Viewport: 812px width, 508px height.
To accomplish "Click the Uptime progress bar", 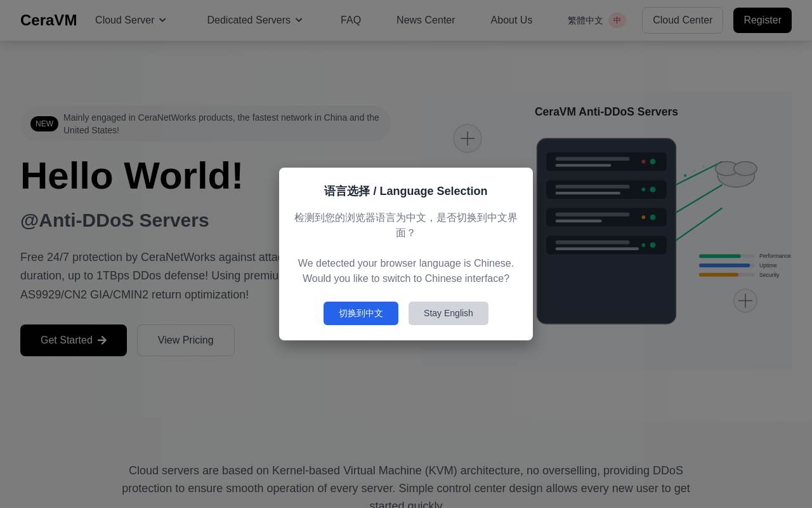I will point(727,265).
